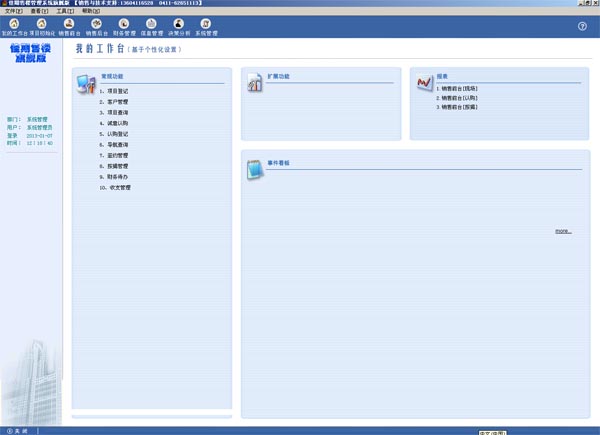The width and height of the screenshot is (600, 435).
Task: Click the app icon in the title bar
Action: 4,3
